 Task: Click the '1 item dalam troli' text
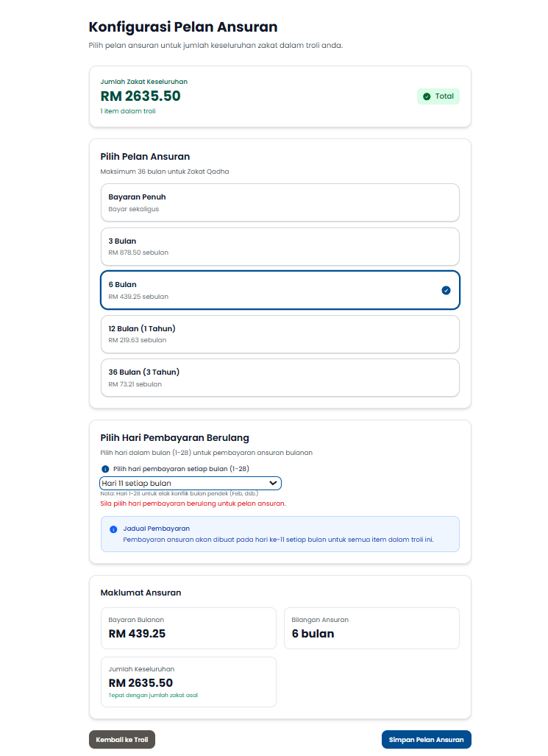(128, 111)
